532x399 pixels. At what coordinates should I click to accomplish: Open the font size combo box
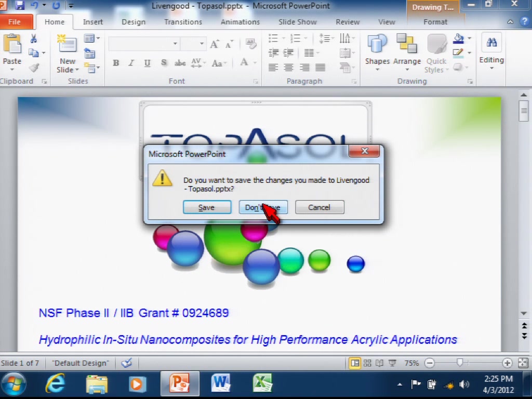coord(193,44)
